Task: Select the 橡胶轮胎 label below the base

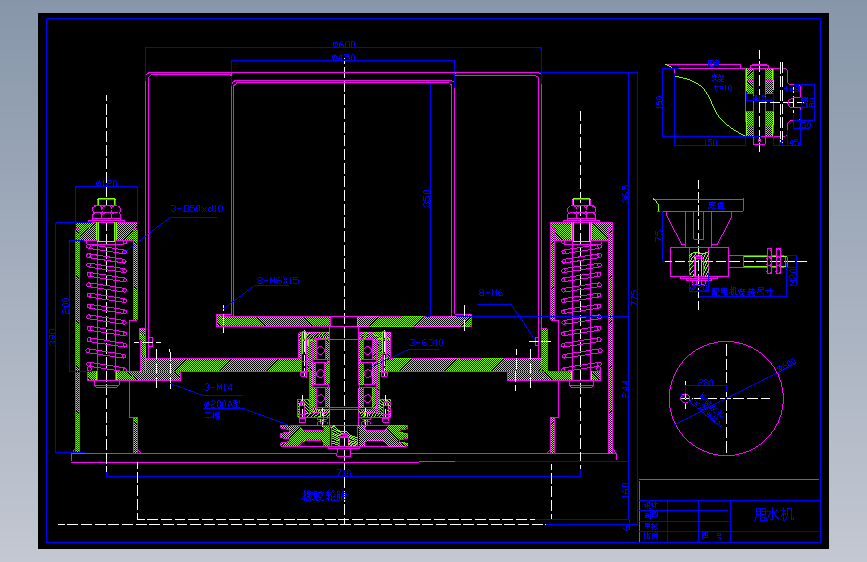Action: [x=324, y=496]
